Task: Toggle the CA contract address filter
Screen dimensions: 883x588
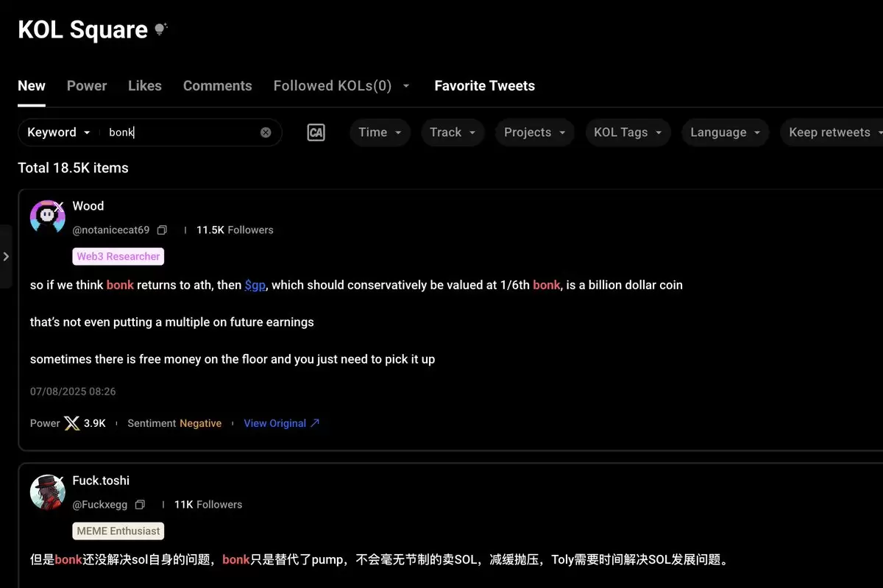Action: point(316,132)
